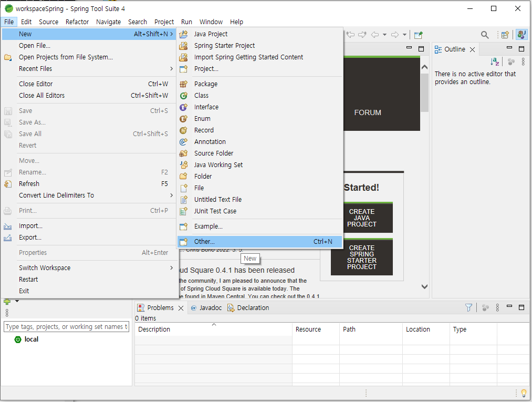Open the Edit menu
Image resolution: width=532 pixels, height=402 pixels.
(26, 22)
